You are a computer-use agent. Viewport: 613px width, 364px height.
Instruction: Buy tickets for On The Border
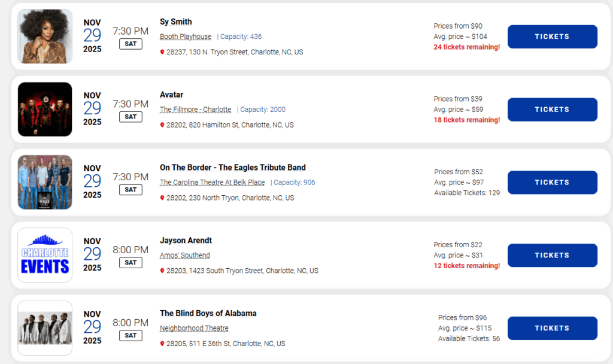point(552,183)
